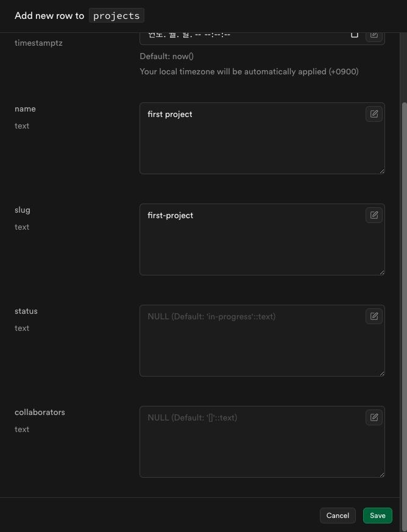Open the expanded editor for the slug field
Viewport: 407px width, 532px height.
pos(374,215)
